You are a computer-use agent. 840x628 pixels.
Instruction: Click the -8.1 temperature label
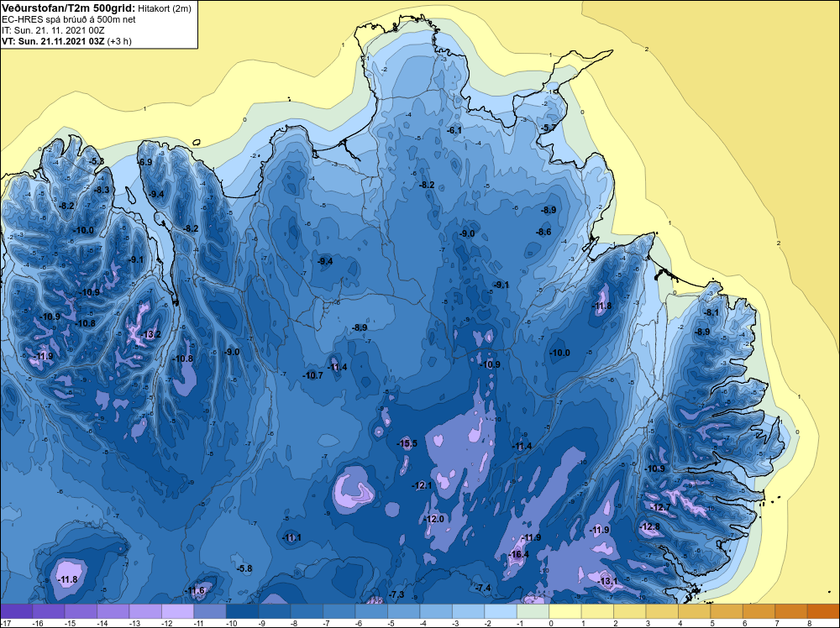[x=711, y=312]
